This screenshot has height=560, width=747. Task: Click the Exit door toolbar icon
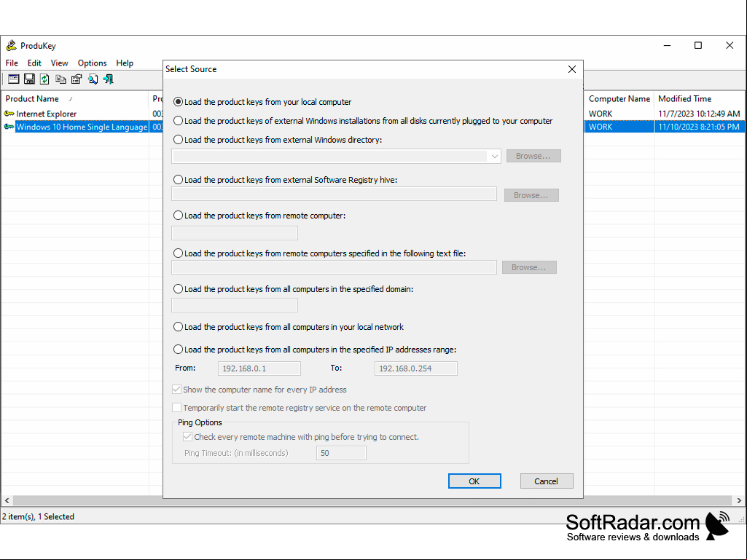tap(108, 79)
